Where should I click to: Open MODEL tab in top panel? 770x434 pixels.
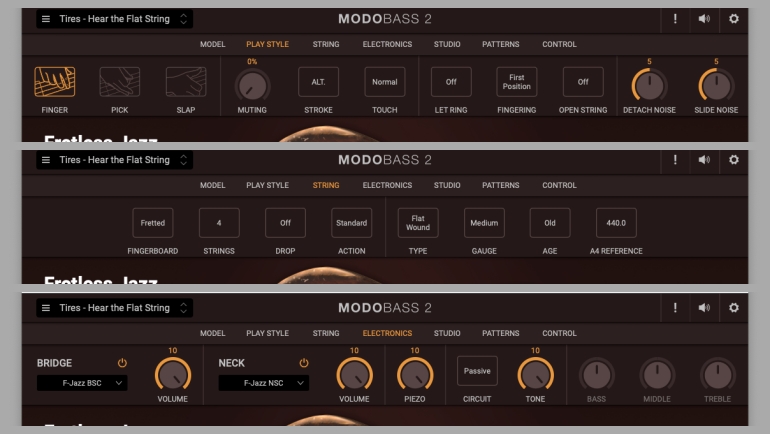pos(213,44)
